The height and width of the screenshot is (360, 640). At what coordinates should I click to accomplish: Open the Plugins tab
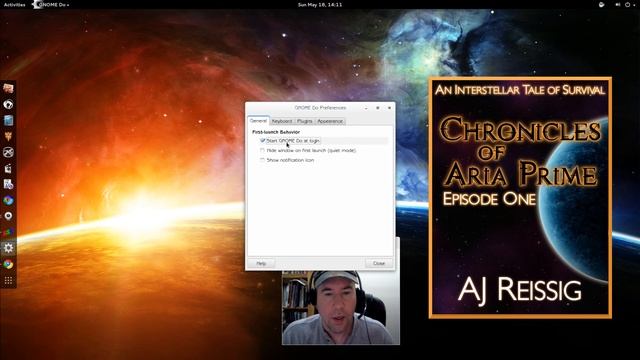point(304,121)
